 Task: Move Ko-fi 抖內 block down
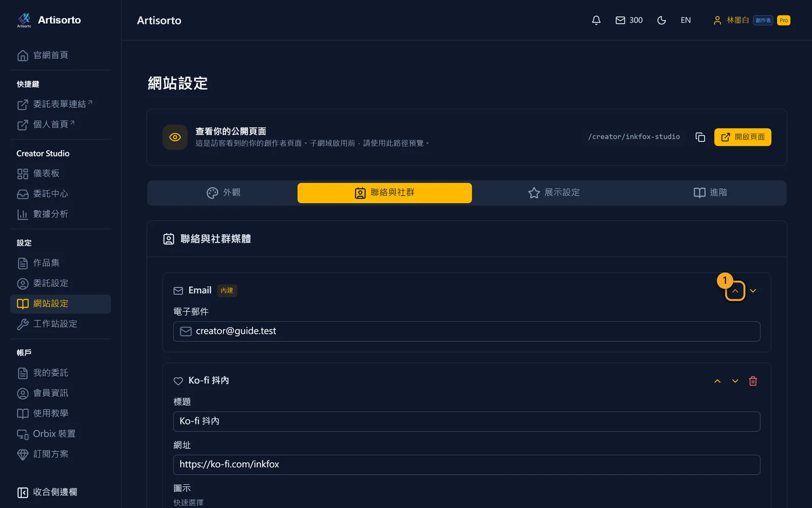pyautogui.click(x=735, y=381)
